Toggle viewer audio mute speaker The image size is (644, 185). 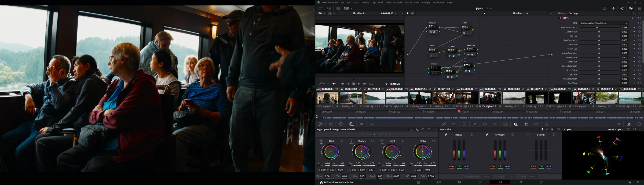tap(334, 84)
